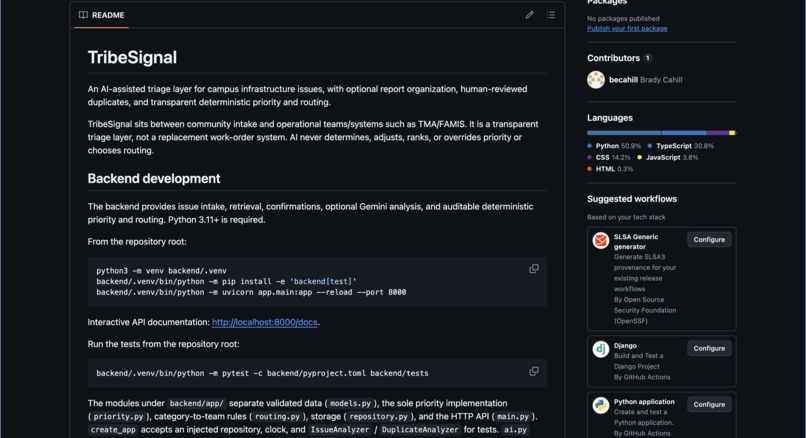Image resolution: width=806 pixels, height=438 pixels.
Task: Click the IssueAnalyzer inline code
Action: pyautogui.click(x=340, y=430)
